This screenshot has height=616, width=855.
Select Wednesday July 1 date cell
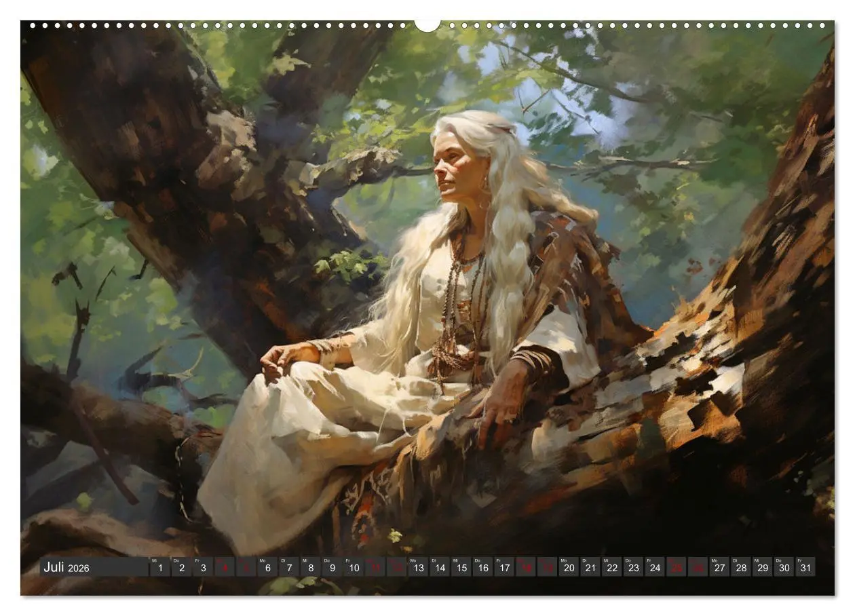160,567
